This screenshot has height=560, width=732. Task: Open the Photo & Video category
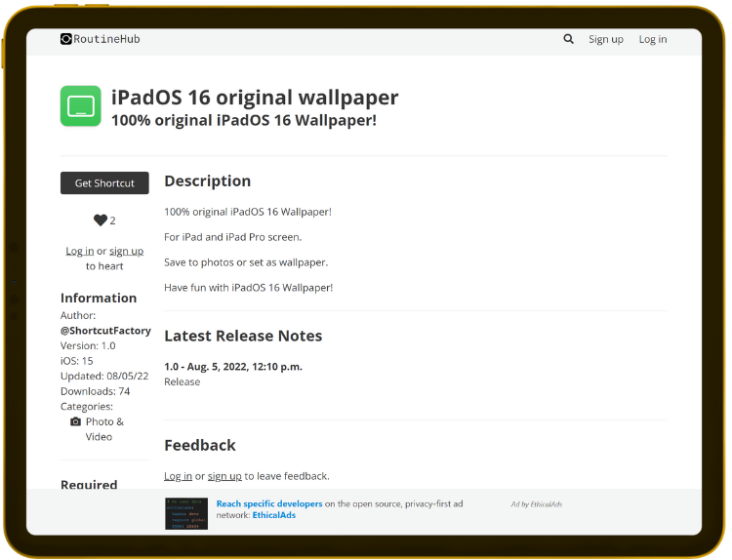click(104, 429)
